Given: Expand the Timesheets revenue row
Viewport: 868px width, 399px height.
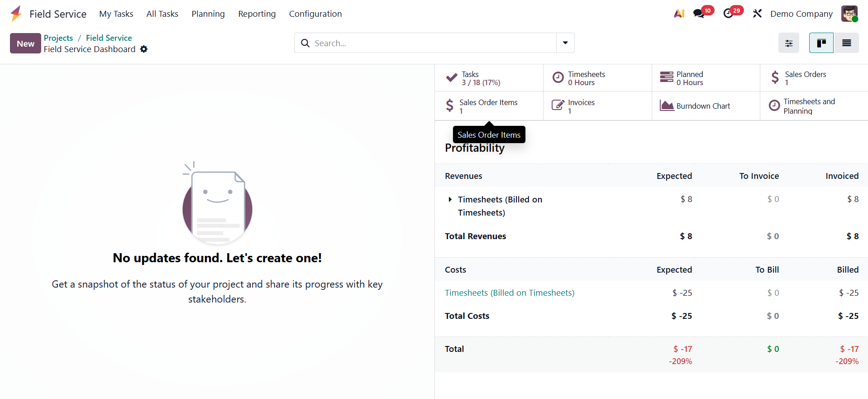Looking at the screenshot, I should [450, 199].
